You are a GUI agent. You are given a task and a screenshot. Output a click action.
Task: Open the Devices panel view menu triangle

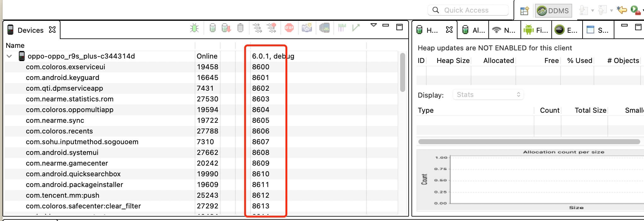(x=373, y=25)
